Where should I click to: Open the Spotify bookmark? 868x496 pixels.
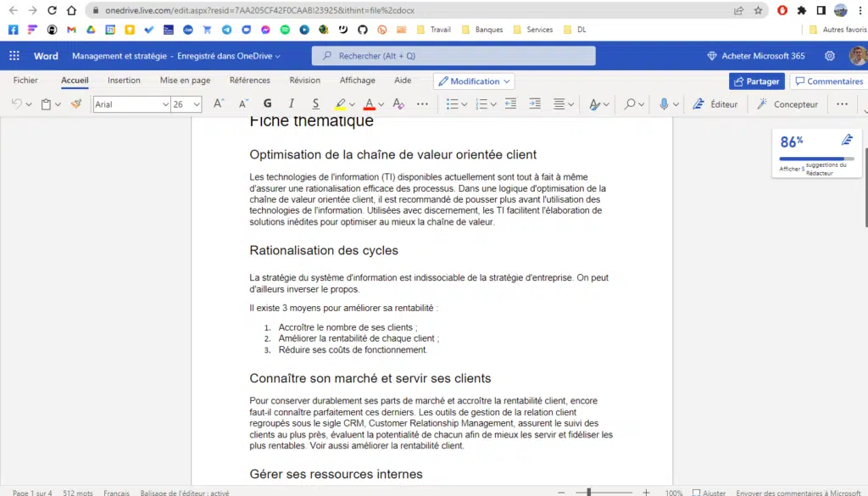pyautogui.click(x=285, y=30)
